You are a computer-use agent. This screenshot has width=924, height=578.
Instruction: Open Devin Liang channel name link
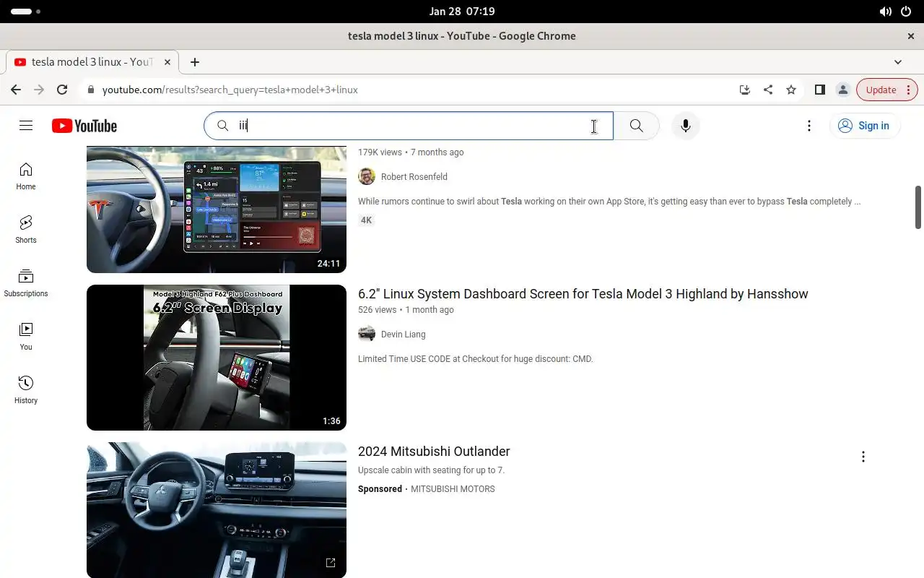[403, 334]
